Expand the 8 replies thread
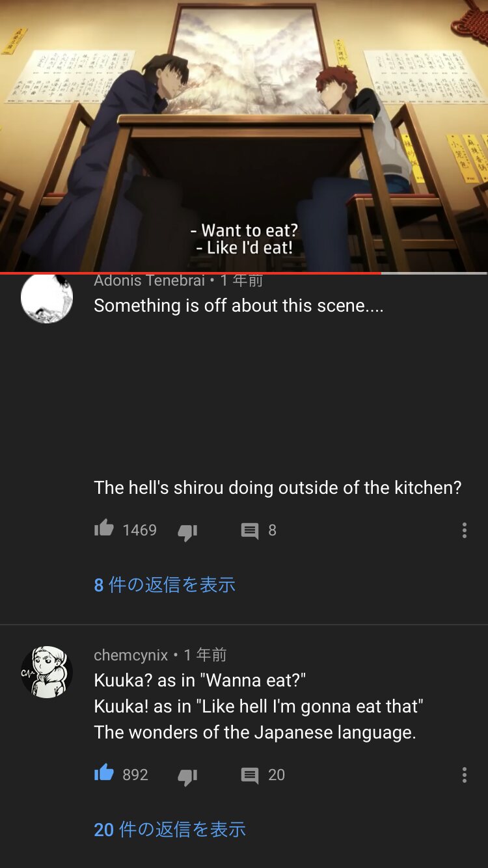Image resolution: width=488 pixels, height=868 pixels. (165, 585)
